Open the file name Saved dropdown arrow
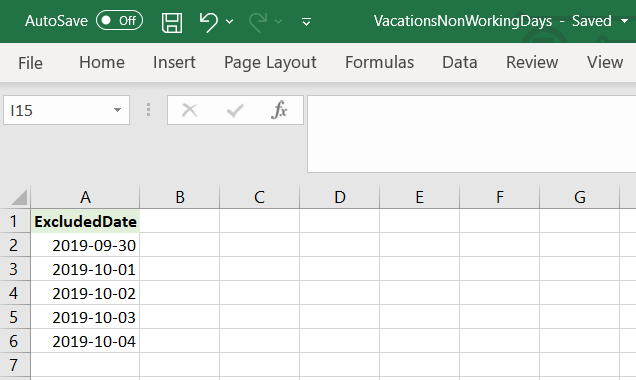This screenshot has height=380, width=636. 625,21
